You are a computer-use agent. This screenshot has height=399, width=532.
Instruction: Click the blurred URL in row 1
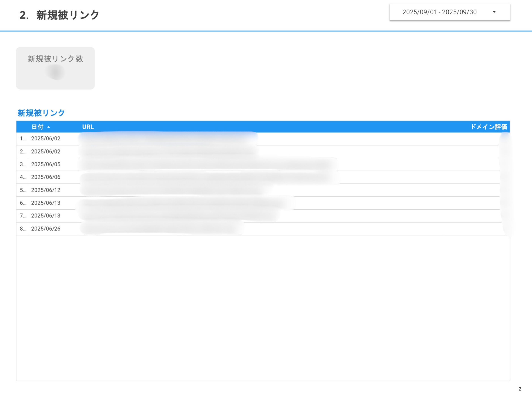pyautogui.click(x=168, y=138)
